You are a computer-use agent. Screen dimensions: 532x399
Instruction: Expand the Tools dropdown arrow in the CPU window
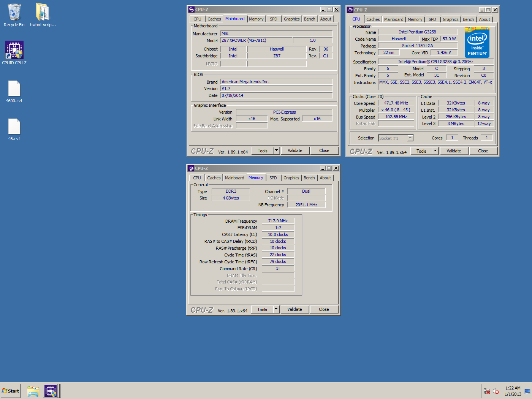(x=435, y=151)
